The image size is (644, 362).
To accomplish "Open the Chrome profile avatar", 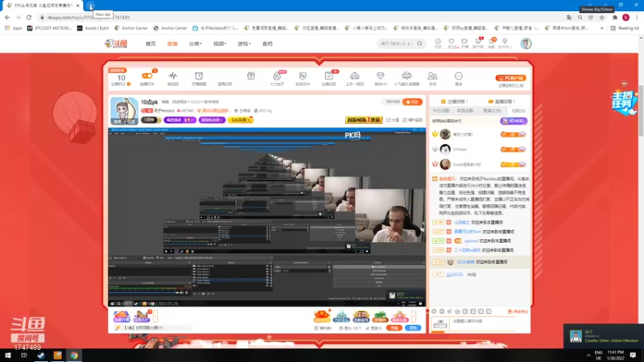I will point(626,18).
